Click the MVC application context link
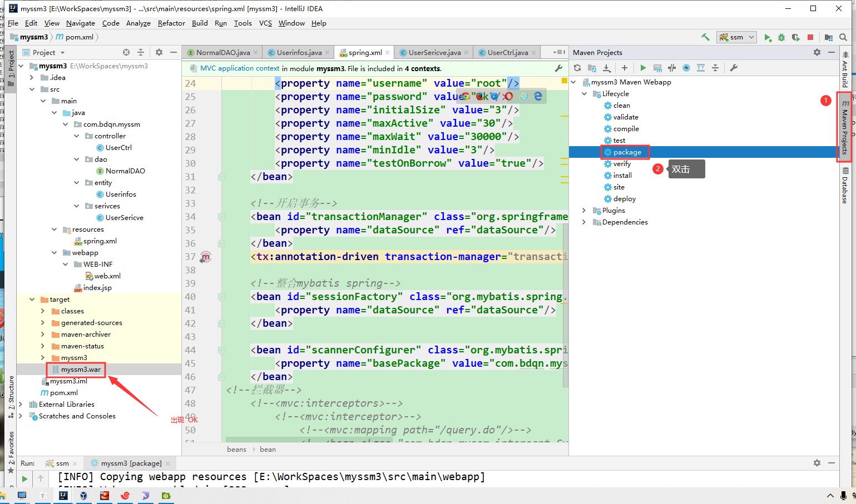The height and width of the screenshot is (504, 856). (x=240, y=68)
